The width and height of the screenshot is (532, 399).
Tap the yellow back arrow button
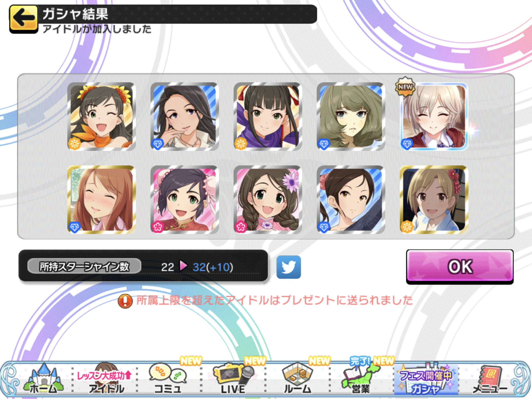click(x=24, y=19)
